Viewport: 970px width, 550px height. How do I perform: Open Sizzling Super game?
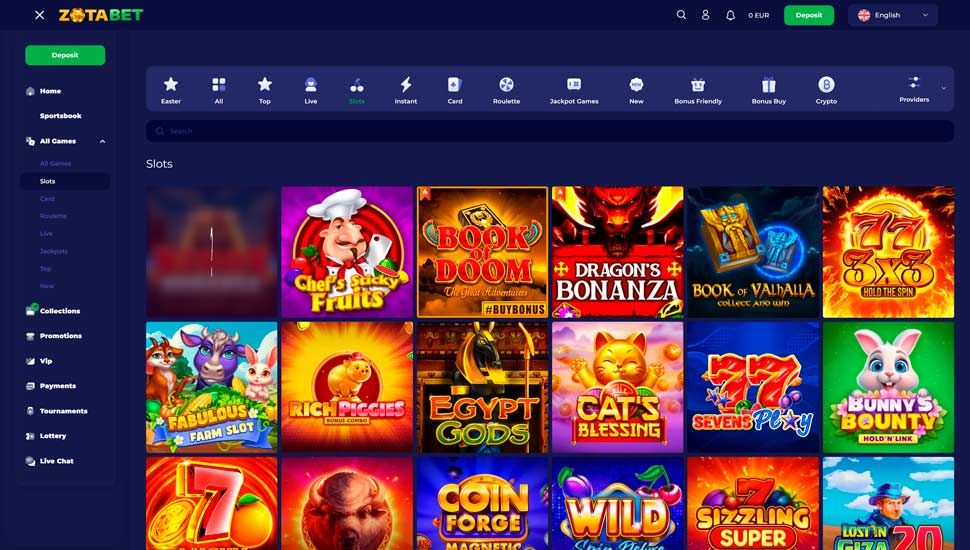[753, 504]
